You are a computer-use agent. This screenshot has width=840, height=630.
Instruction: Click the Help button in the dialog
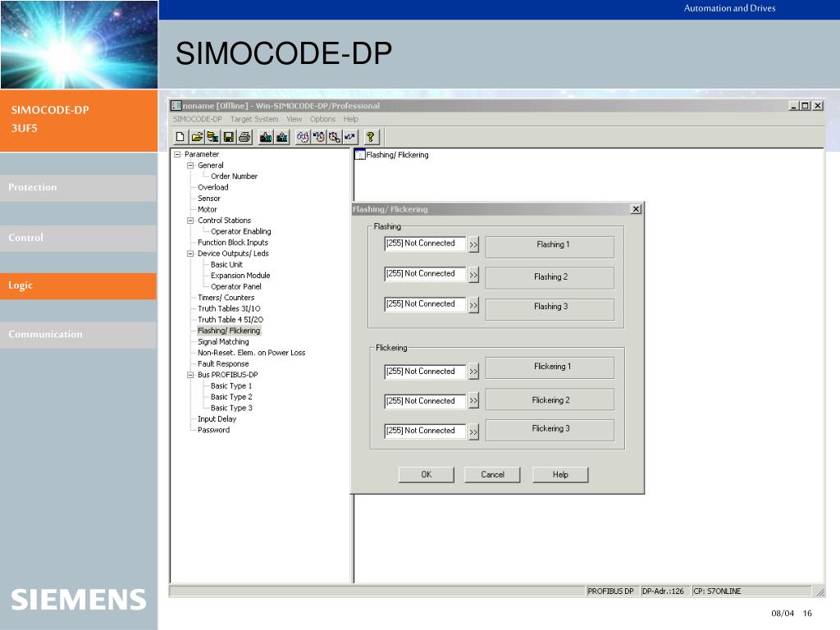pyautogui.click(x=560, y=475)
